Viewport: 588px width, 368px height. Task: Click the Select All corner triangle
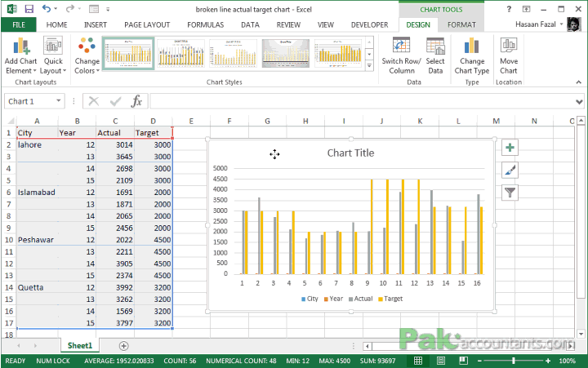pyautogui.click(x=11, y=121)
